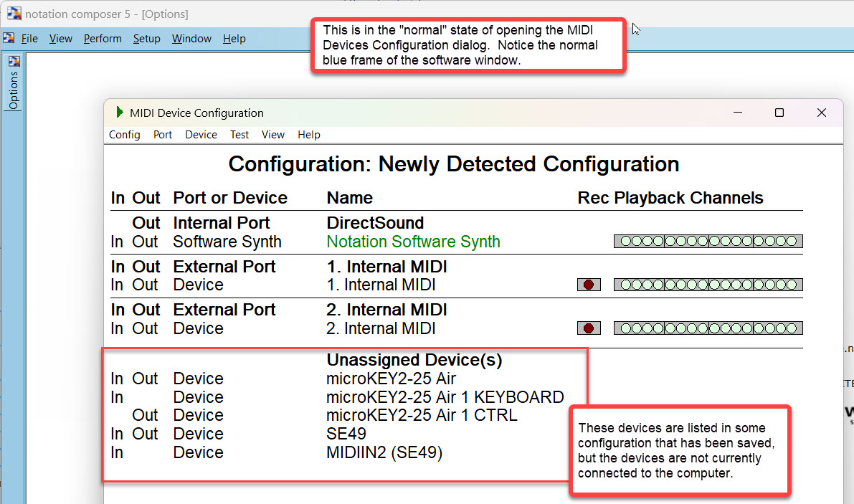Open the Test menu
This screenshot has width=854, height=504.
[239, 135]
